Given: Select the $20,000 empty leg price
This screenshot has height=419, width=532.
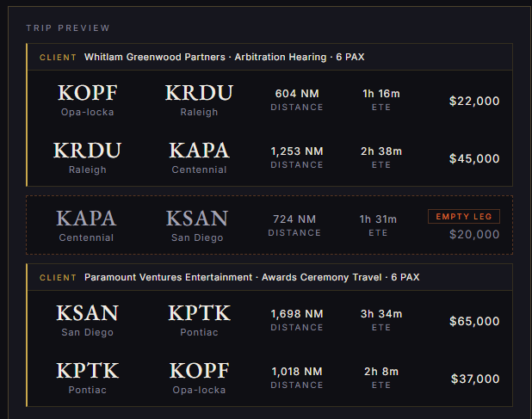Looking at the screenshot, I should pos(474,234).
